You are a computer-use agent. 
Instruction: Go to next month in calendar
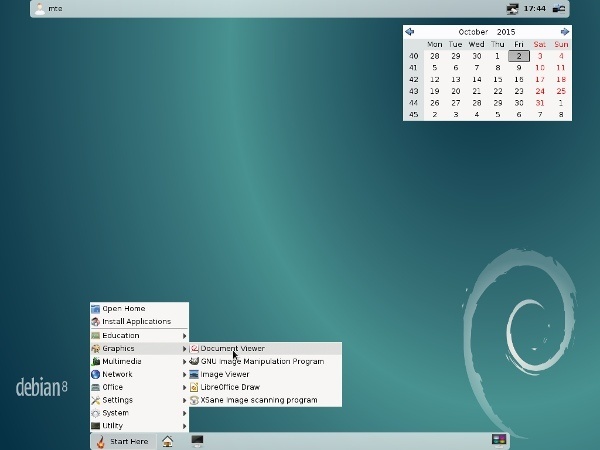coord(565,32)
